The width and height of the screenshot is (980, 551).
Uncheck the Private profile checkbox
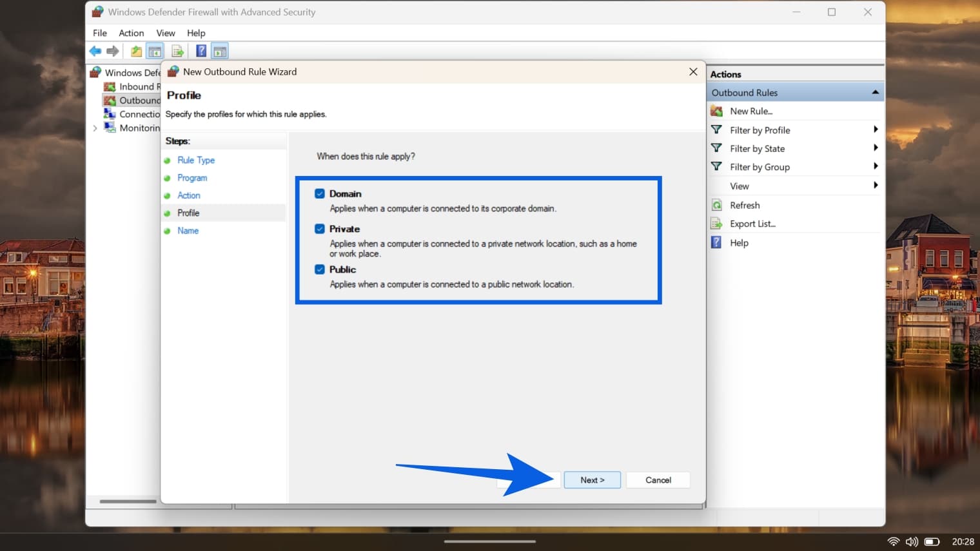(x=320, y=229)
